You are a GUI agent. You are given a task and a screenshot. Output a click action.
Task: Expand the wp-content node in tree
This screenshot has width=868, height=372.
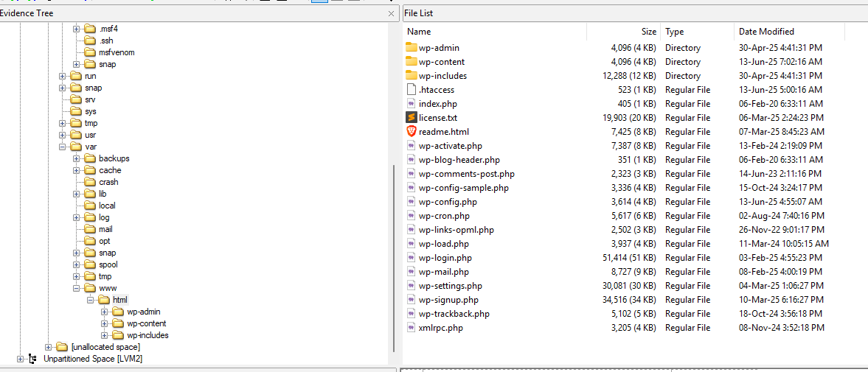coord(105,323)
